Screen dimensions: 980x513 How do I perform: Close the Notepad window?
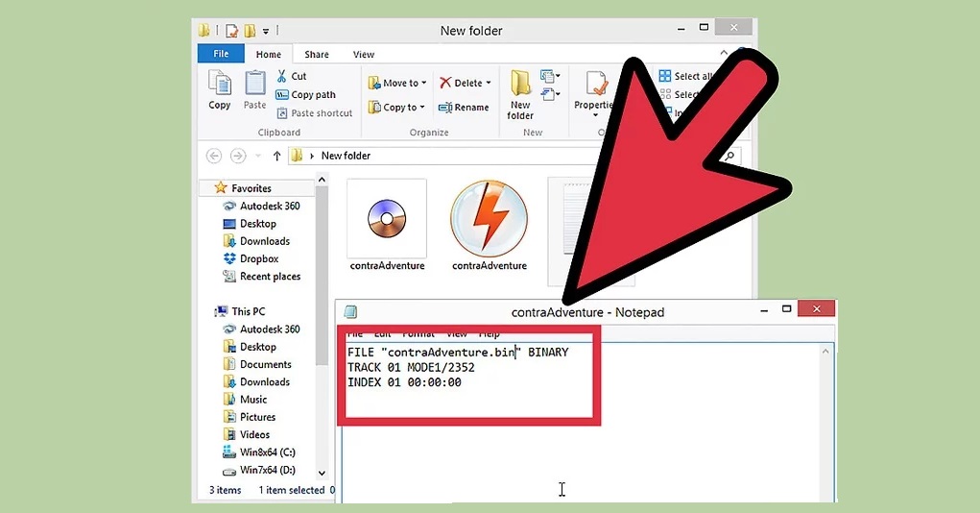817,309
